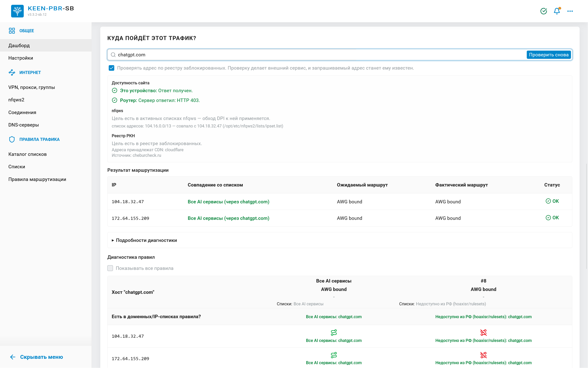Click the KEEN-PBR-SB logo icon
Screen dimensions: 588x368
point(17,11)
